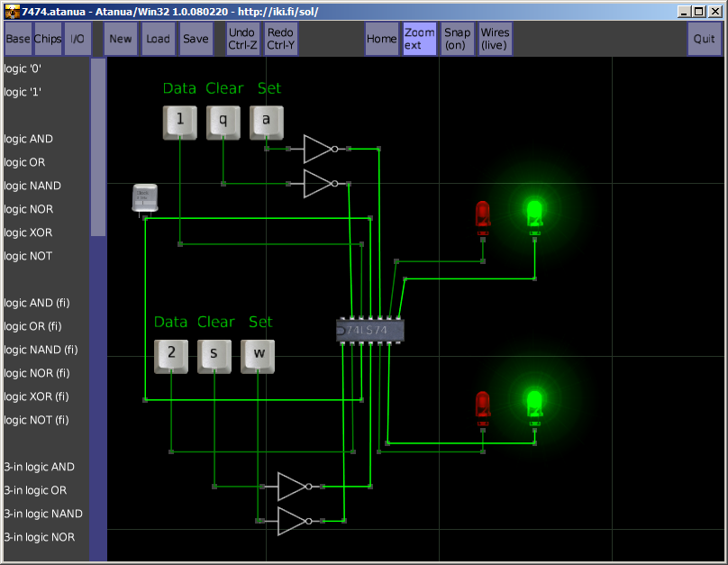The image size is (728, 565).
Task: Select logic NAND from the component list
Action: (32, 186)
